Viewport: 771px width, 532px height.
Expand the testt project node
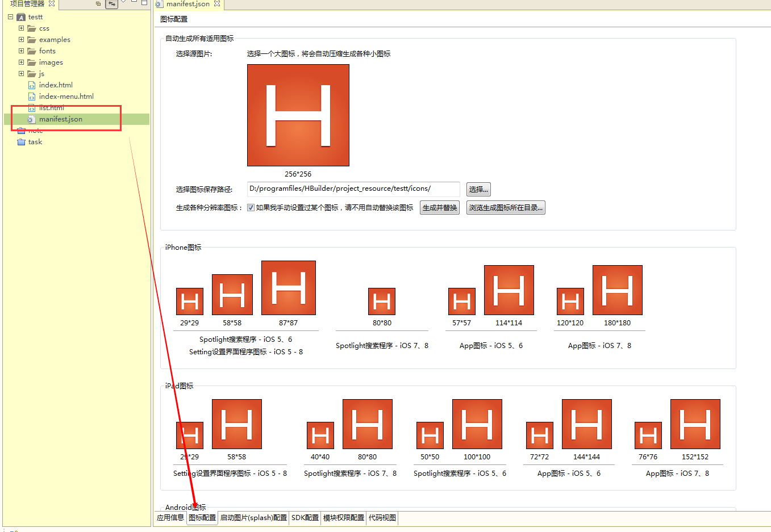(10, 16)
